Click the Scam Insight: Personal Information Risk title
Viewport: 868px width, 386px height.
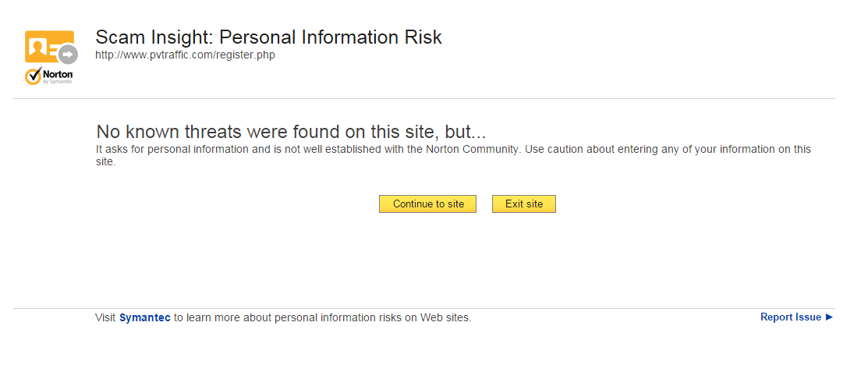click(268, 37)
